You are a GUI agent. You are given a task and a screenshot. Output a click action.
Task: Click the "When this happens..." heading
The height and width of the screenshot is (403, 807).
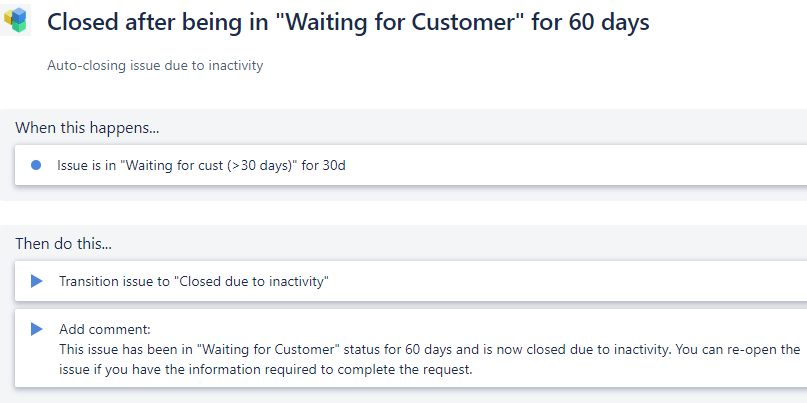tap(87, 127)
